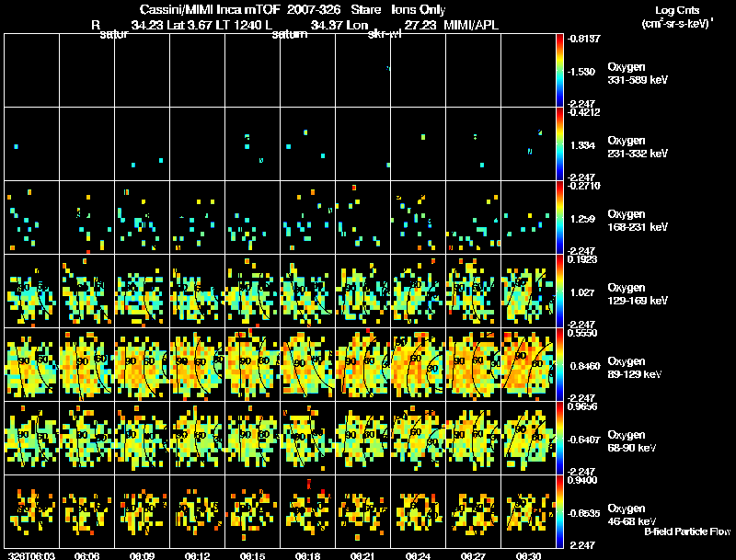Select the 06:24 Oxygen 68-90 keV panel
Viewport: 736px width, 560px height.
[419, 438]
